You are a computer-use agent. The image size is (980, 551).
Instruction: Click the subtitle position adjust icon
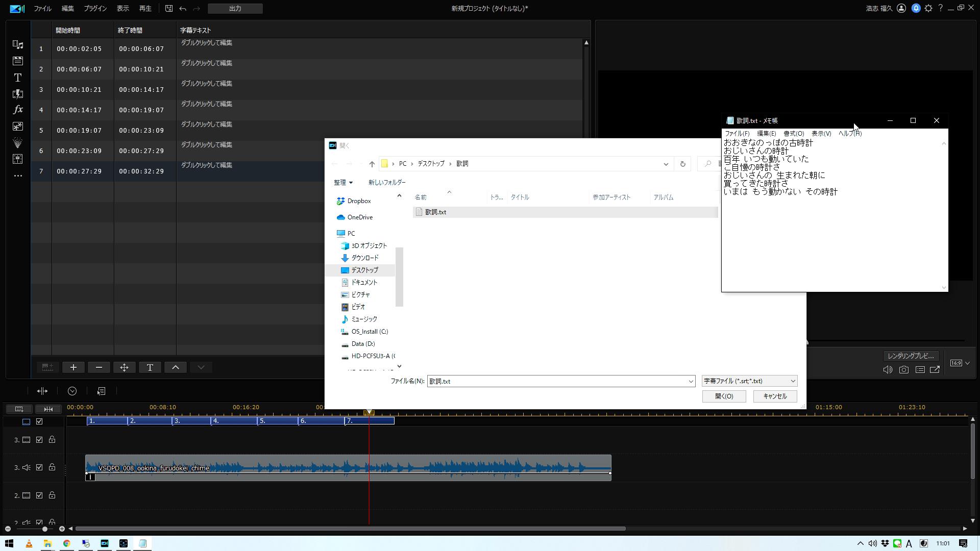click(x=125, y=367)
